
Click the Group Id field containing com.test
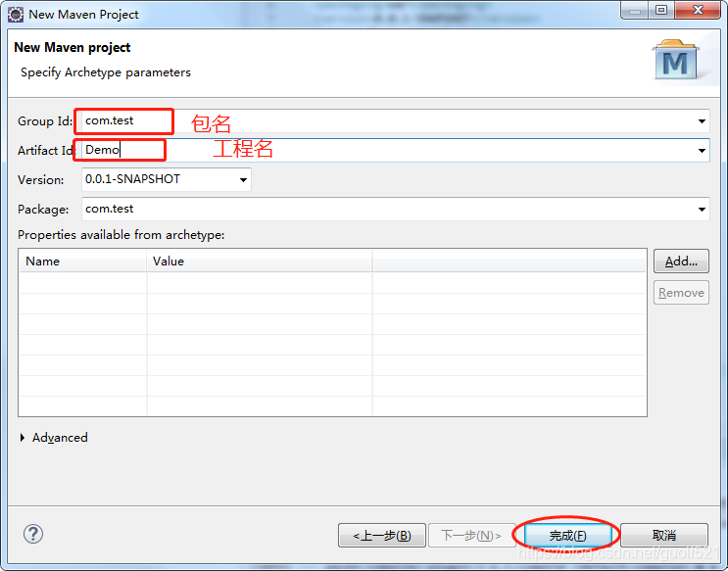396,121
